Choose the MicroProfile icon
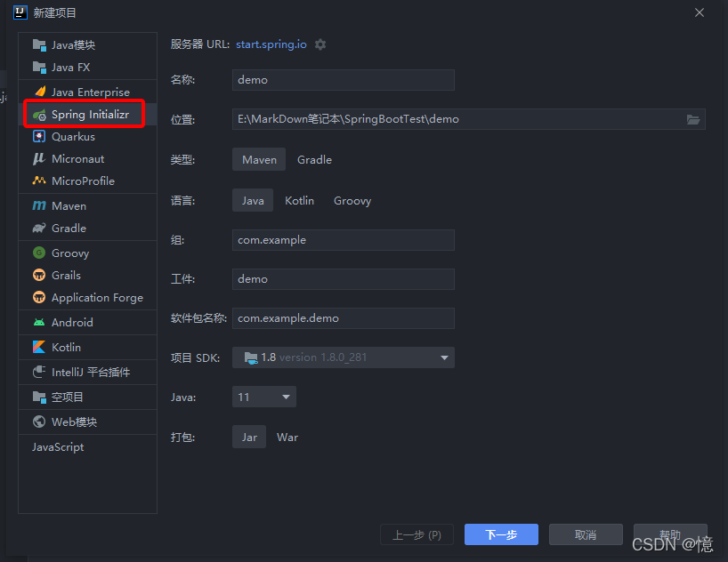This screenshot has height=562, width=728. pyautogui.click(x=39, y=181)
